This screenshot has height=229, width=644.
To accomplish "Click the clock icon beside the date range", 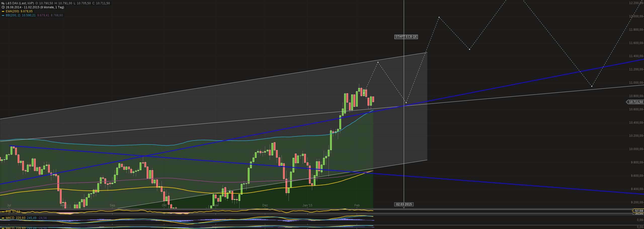I will point(3,7).
